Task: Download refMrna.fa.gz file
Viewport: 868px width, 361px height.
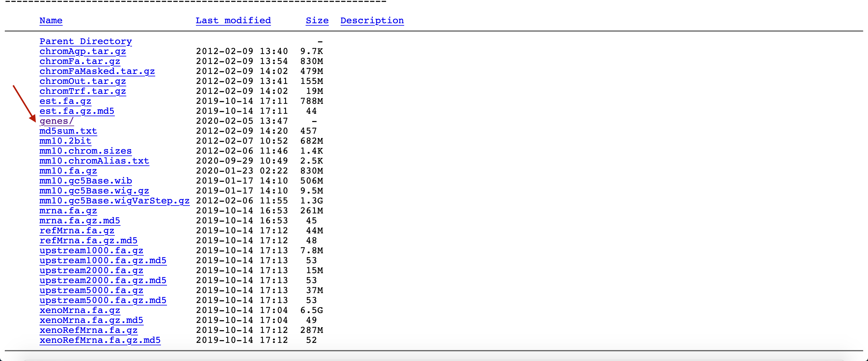Action: tap(77, 230)
